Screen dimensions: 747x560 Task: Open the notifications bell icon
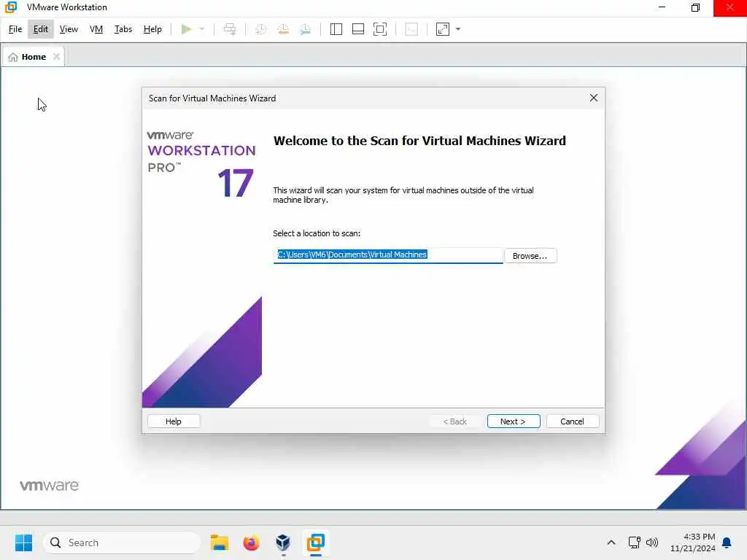(727, 542)
